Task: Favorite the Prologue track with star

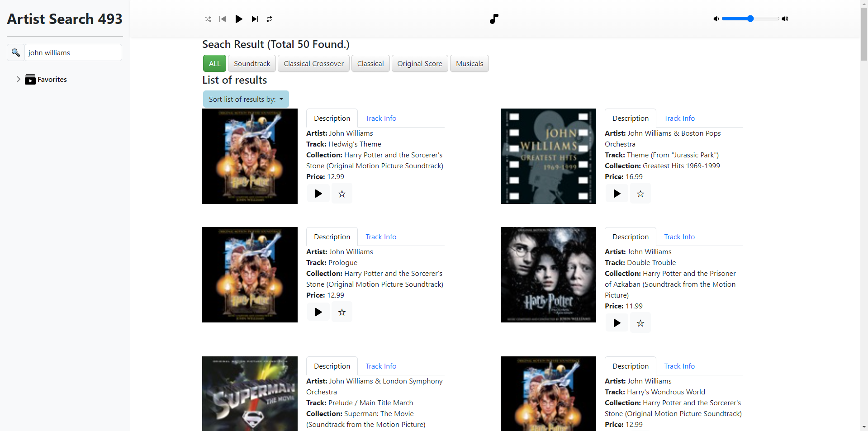Action: pos(342,312)
